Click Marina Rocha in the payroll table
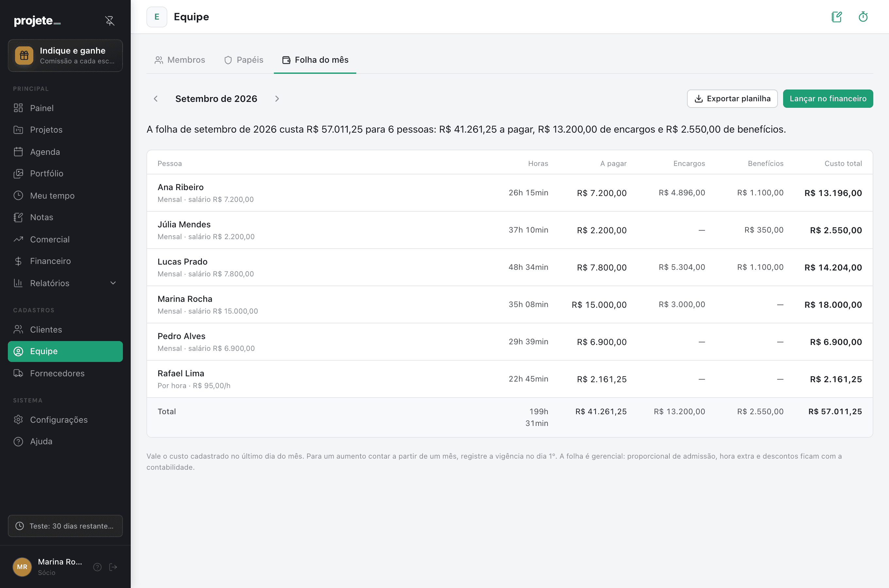 point(185,299)
